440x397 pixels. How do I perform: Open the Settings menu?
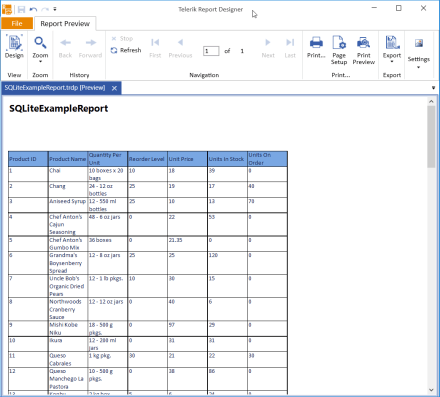pyautogui.click(x=419, y=53)
